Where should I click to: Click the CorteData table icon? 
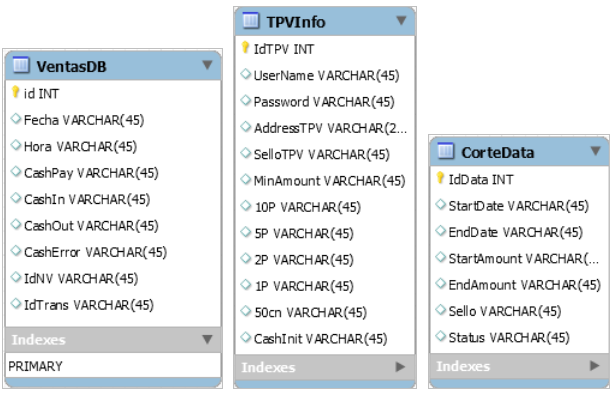coord(445,151)
